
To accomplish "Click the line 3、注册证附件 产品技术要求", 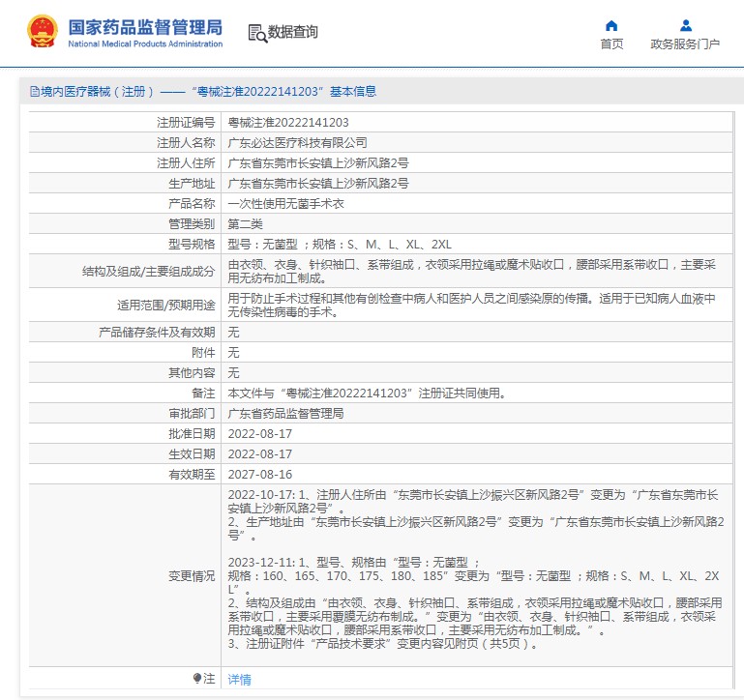I will [x=382, y=644].
